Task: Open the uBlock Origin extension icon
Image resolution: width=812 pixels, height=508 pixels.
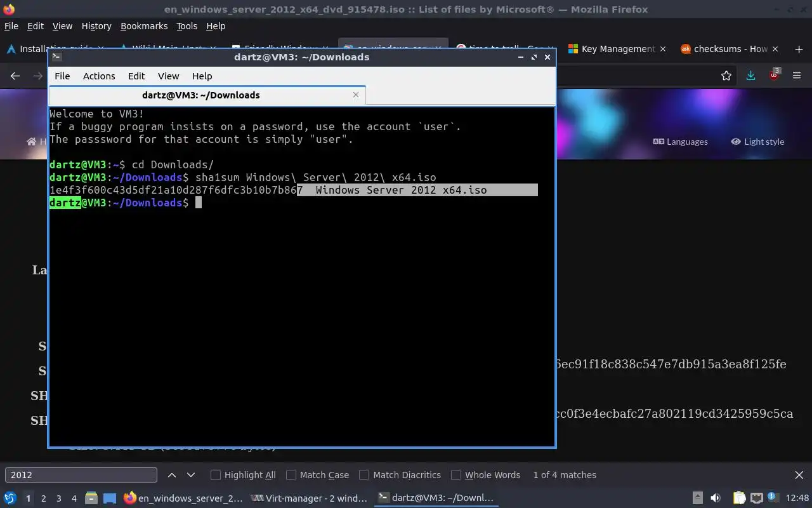Action: [775, 75]
